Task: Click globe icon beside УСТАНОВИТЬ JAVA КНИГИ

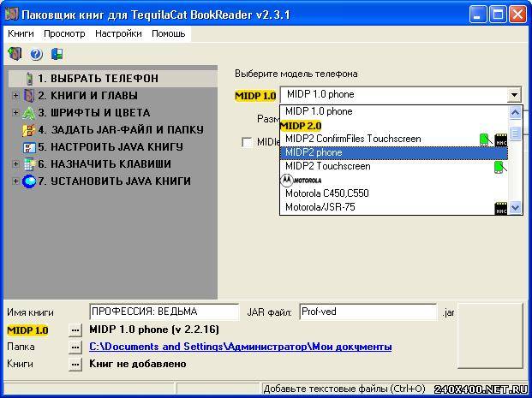Action: [29, 181]
